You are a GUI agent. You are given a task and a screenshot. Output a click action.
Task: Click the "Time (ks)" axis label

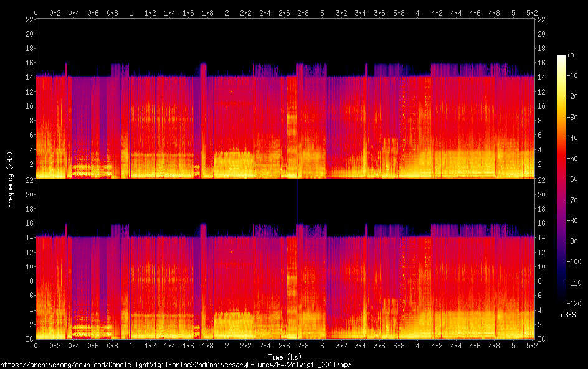pos(285,357)
